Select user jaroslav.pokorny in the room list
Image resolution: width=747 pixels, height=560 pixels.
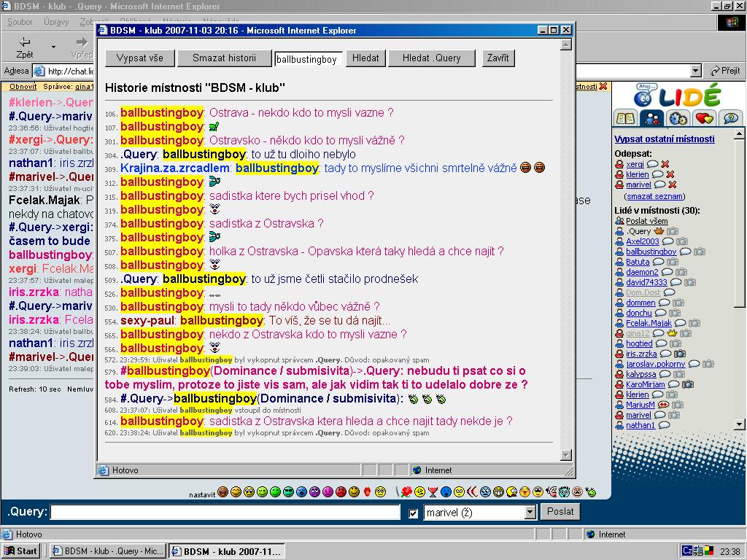point(656,364)
